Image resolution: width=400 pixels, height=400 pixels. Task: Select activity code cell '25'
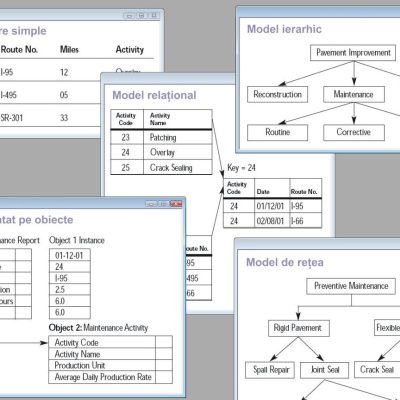[127, 167]
